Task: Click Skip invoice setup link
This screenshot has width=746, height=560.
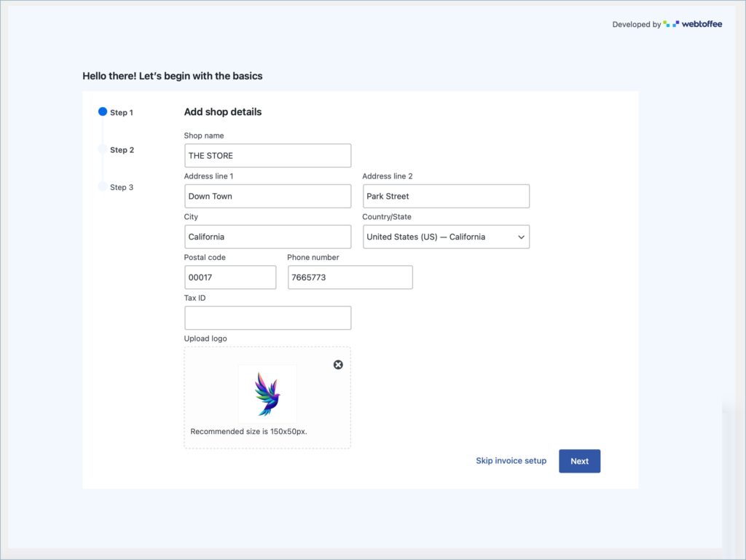Action: 511,461
